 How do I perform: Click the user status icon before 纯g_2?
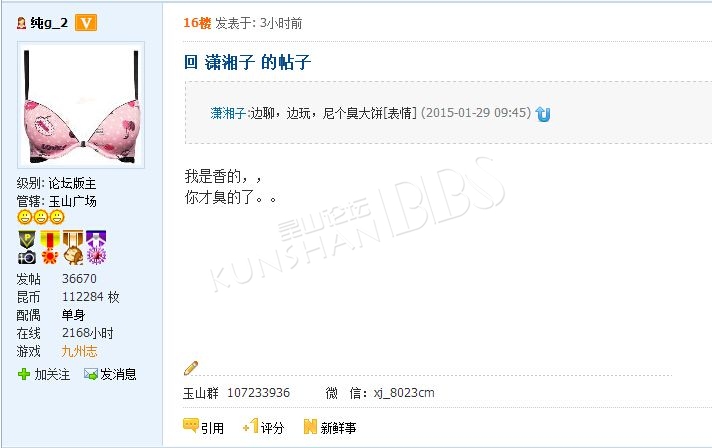[21, 23]
